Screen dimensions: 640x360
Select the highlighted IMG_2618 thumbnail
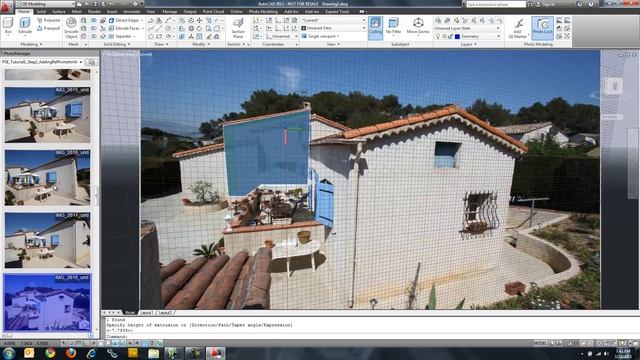tap(47, 302)
